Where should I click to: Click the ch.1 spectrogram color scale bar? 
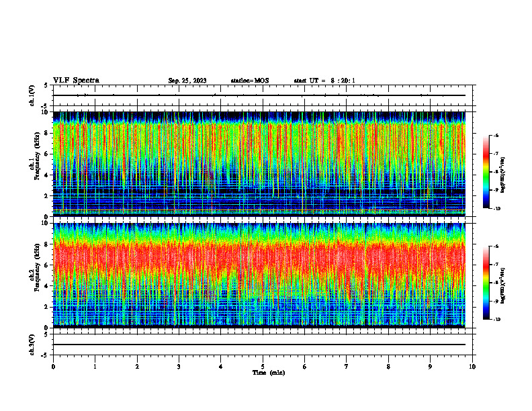[486, 172]
